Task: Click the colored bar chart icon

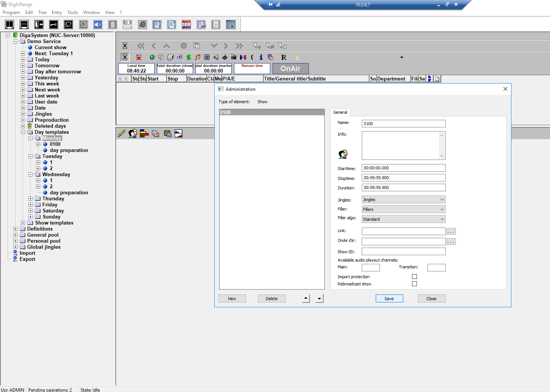Action: [144, 133]
